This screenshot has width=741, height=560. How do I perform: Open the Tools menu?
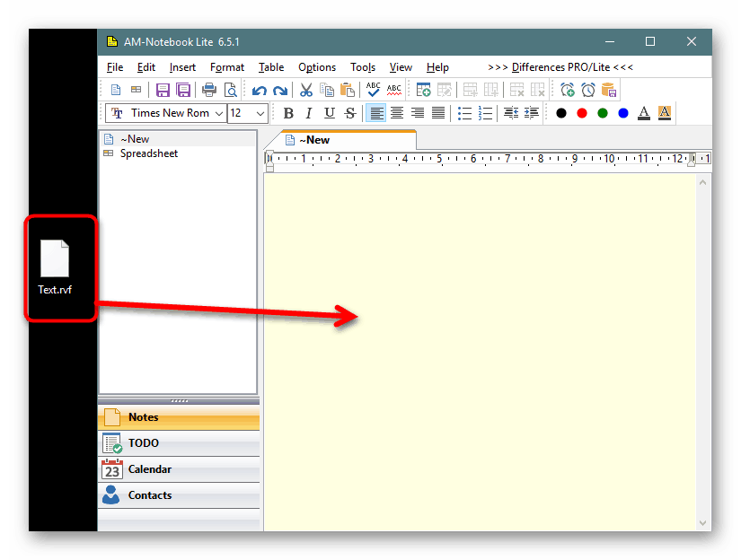[363, 67]
